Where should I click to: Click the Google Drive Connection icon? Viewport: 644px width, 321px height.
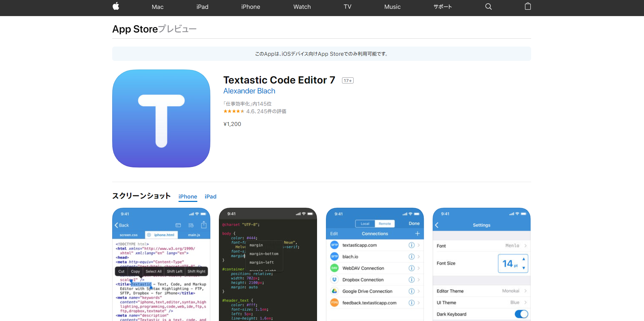point(334,291)
